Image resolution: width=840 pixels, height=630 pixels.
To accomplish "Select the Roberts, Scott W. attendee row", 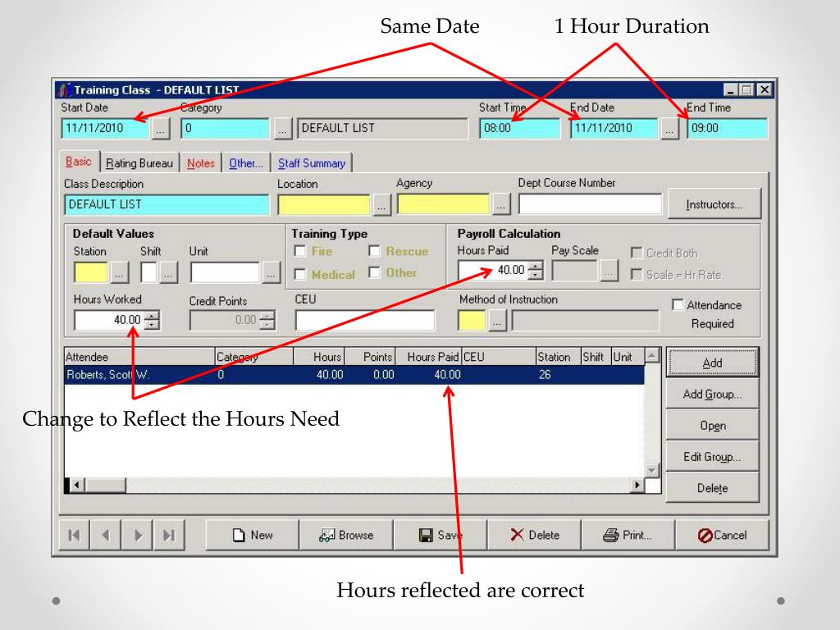I will click(354, 375).
